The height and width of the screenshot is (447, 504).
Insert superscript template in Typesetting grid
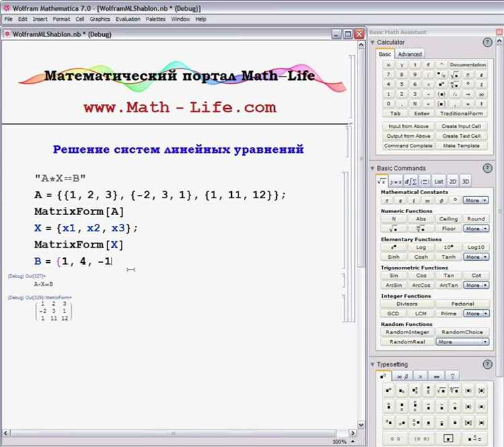pyautogui.click(x=388, y=391)
